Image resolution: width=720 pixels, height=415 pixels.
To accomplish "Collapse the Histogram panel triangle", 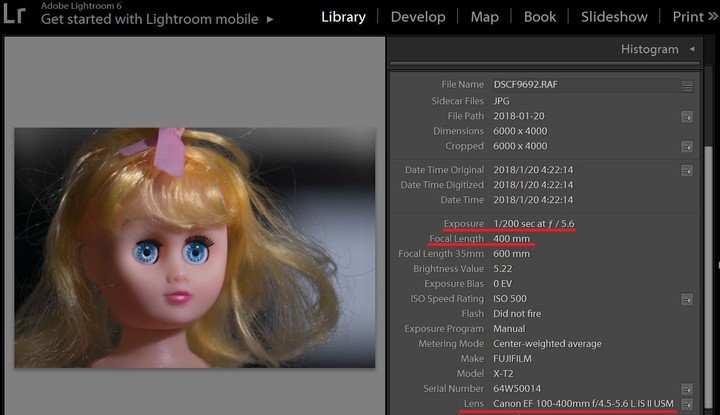I will (x=691, y=49).
